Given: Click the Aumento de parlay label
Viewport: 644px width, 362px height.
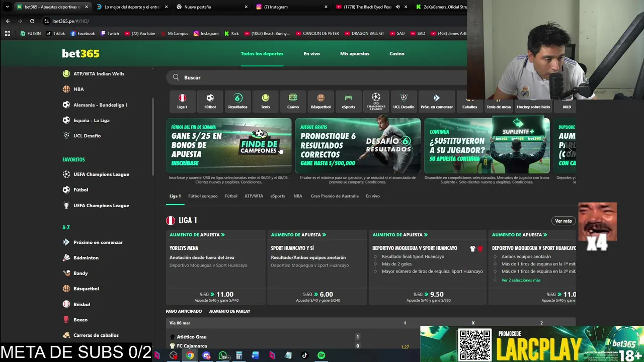Looking at the screenshot, I should [229, 311].
